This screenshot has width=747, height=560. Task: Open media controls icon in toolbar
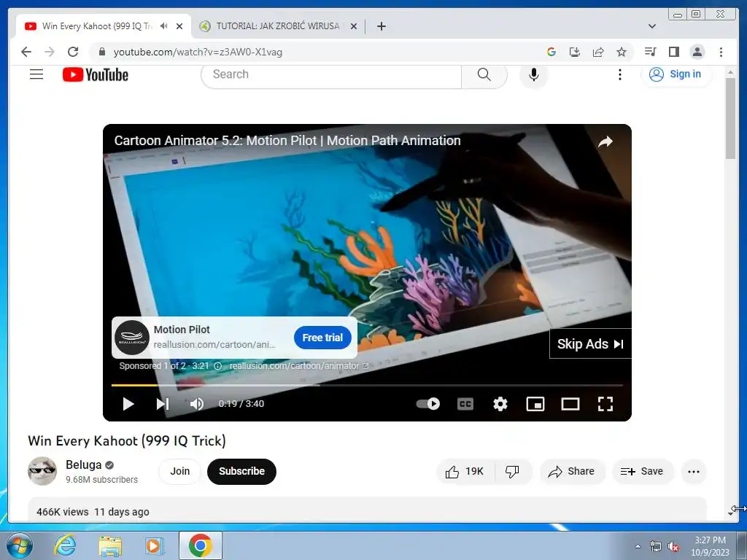click(650, 52)
